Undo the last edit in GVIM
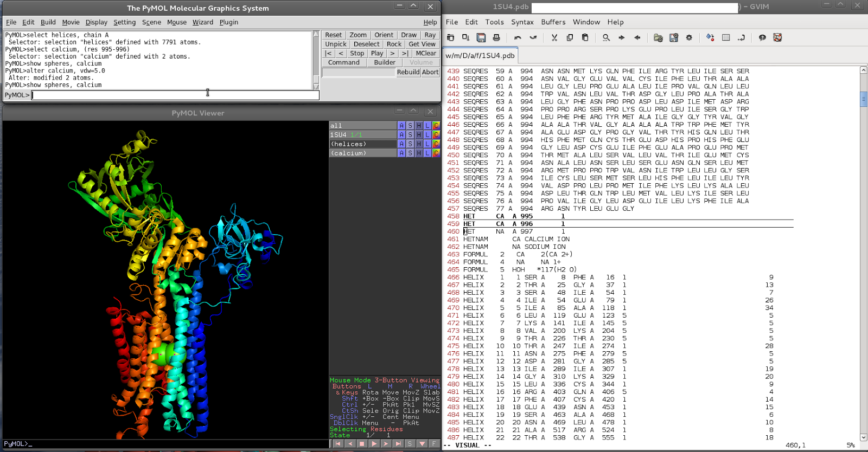The width and height of the screenshot is (868, 452). [x=518, y=37]
